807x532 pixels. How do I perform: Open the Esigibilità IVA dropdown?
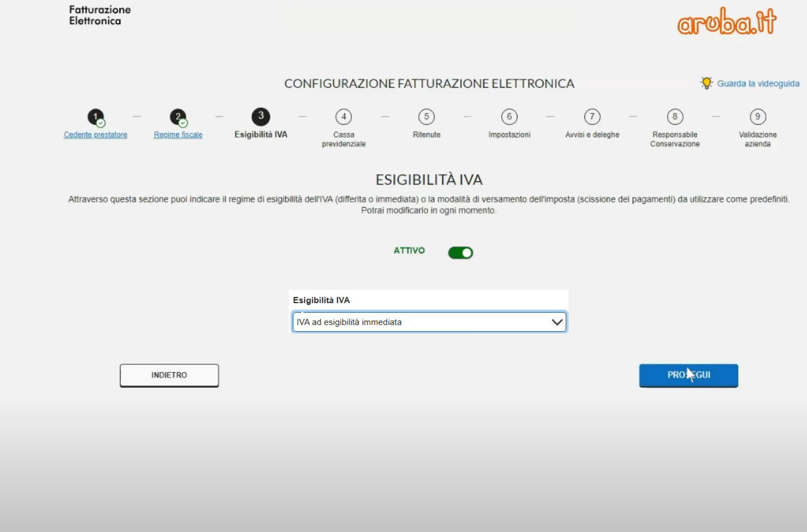[x=429, y=322]
